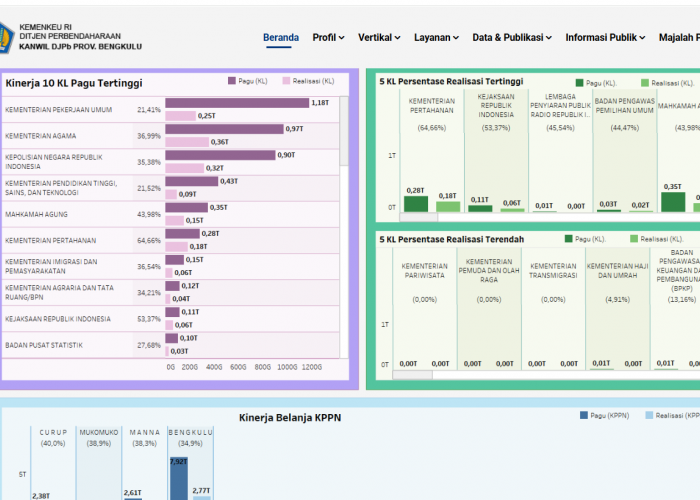The height and width of the screenshot is (500, 700).
Task: Click dark blue Pagu (KPPN) legend swatch
Action: (583, 415)
